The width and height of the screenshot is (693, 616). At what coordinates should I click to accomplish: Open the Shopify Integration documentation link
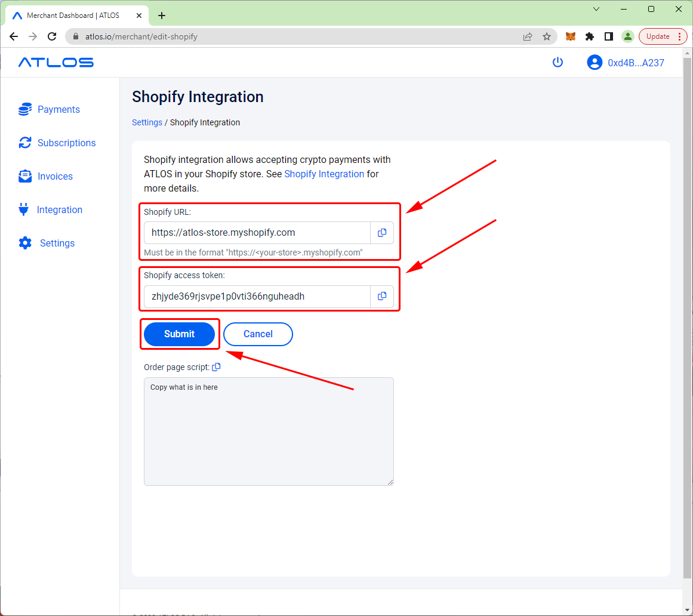324,174
